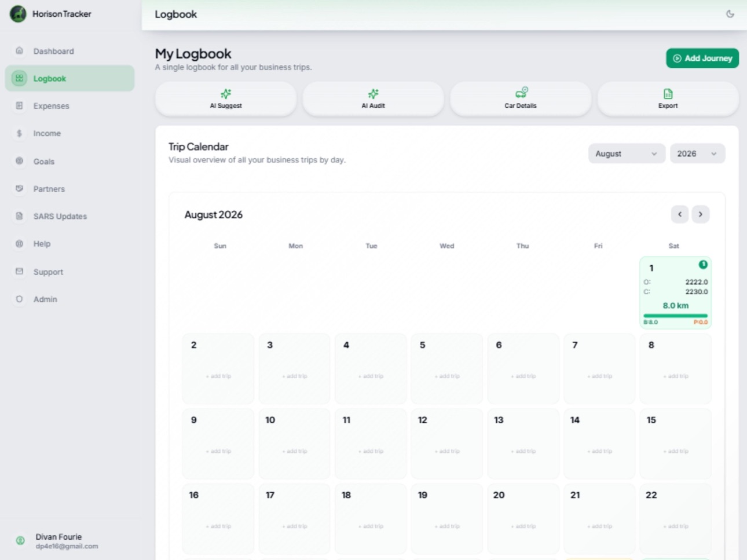Go to the next month with right chevron
The height and width of the screenshot is (560, 747).
(x=701, y=214)
